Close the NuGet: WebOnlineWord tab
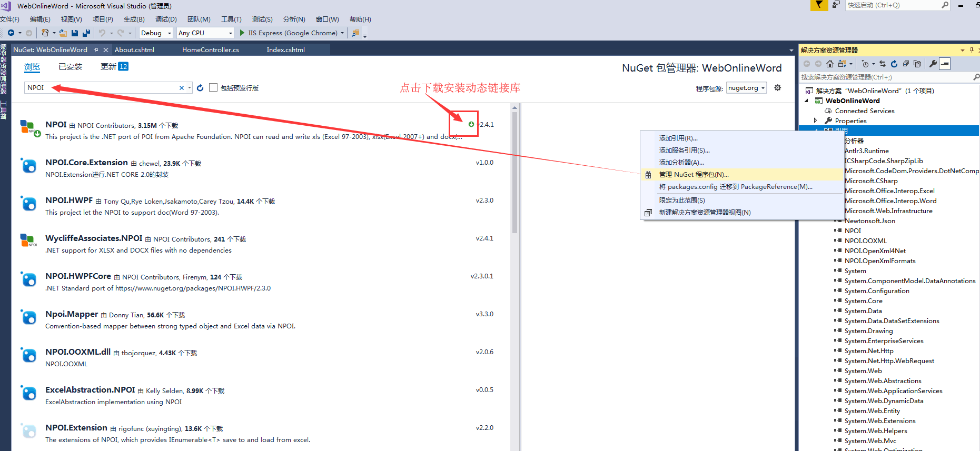 click(x=106, y=50)
